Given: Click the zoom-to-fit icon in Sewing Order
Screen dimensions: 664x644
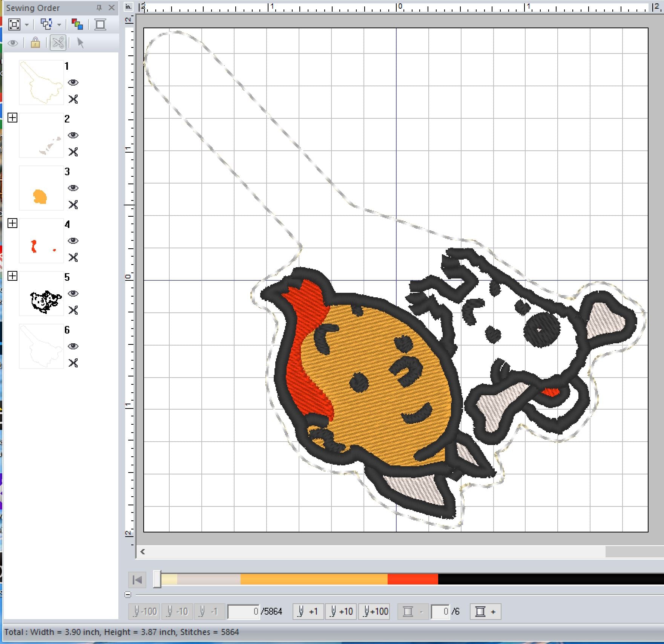Looking at the screenshot, I should [x=14, y=25].
